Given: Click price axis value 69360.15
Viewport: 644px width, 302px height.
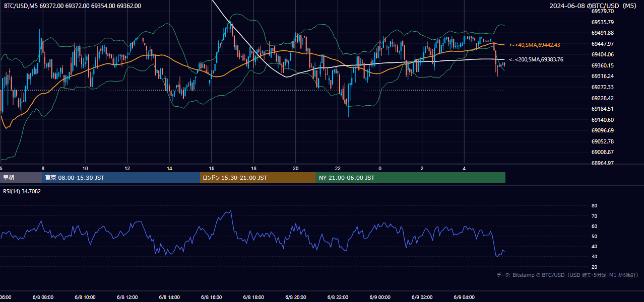Looking at the screenshot, I should pyautogui.click(x=603, y=65).
